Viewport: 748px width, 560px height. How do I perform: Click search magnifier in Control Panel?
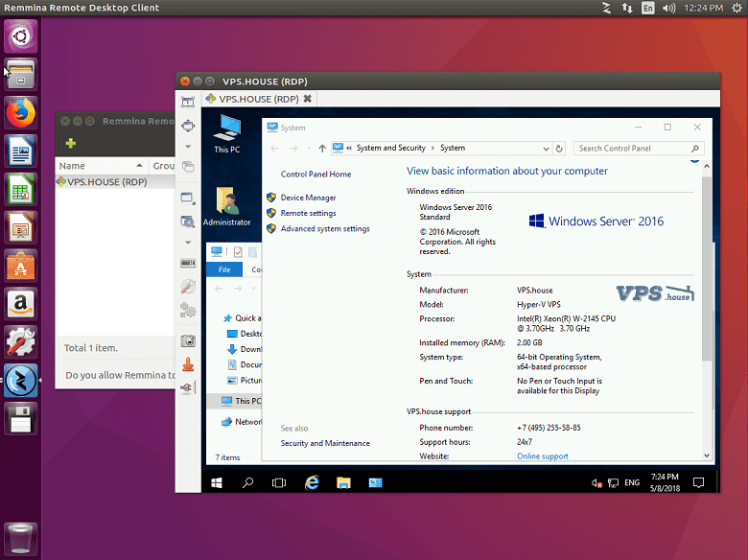(x=695, y=149)
